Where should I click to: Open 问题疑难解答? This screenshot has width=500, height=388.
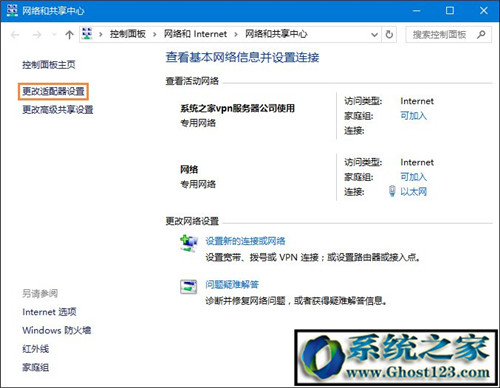(x=232, y=284)
